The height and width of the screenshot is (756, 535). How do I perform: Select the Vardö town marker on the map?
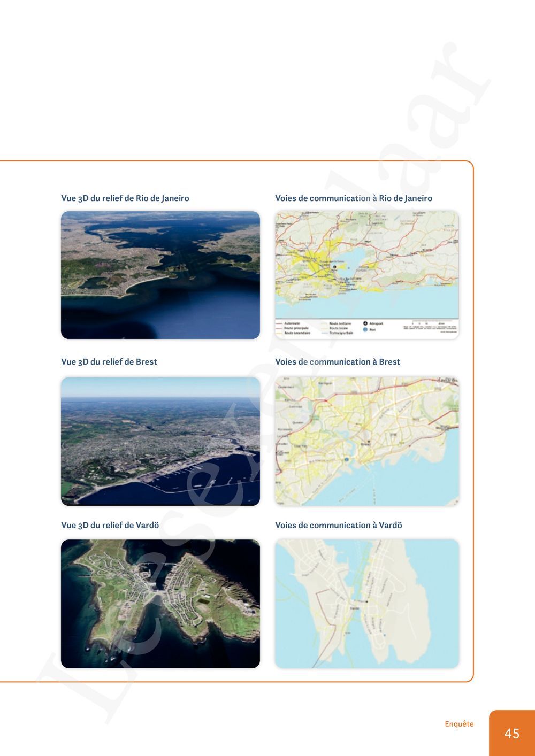(367, 601)
